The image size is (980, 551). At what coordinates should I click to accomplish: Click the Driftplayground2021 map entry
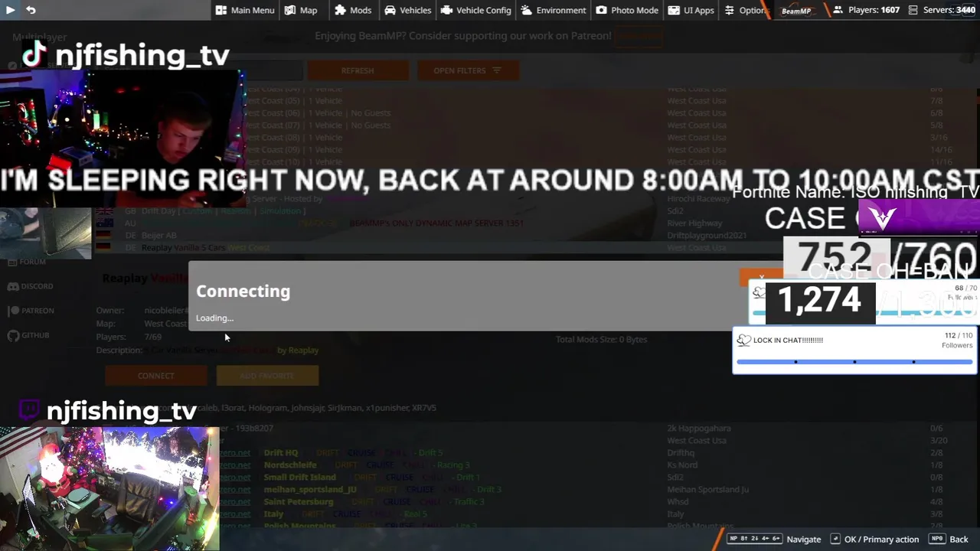706,236
